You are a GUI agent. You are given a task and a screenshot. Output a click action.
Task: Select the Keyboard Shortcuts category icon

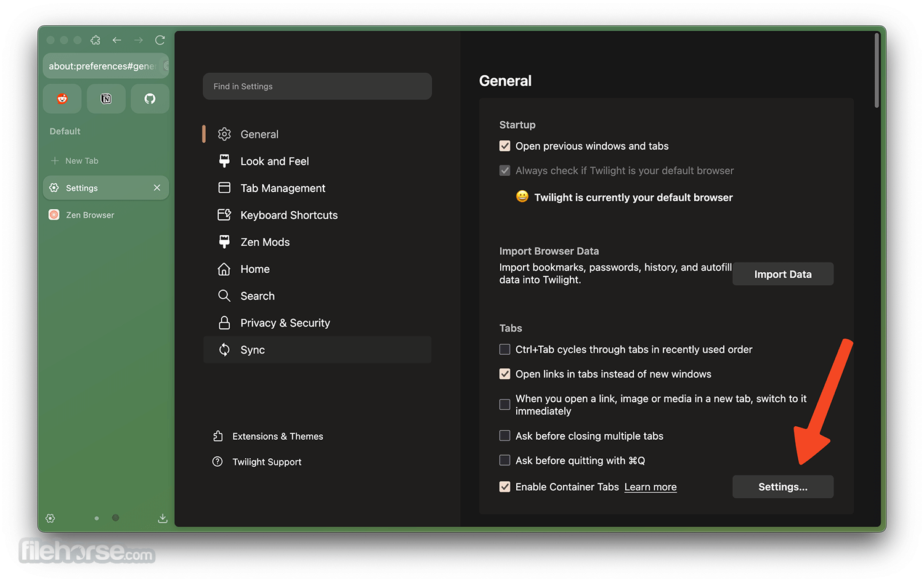pyautogui.click(x=224, y=215)
